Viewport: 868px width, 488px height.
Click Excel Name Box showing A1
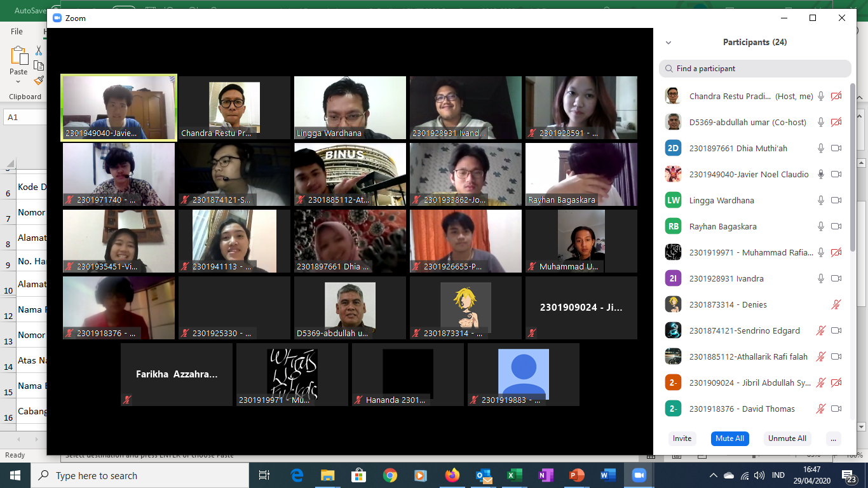pyautogui.click(x=24, y=118)
